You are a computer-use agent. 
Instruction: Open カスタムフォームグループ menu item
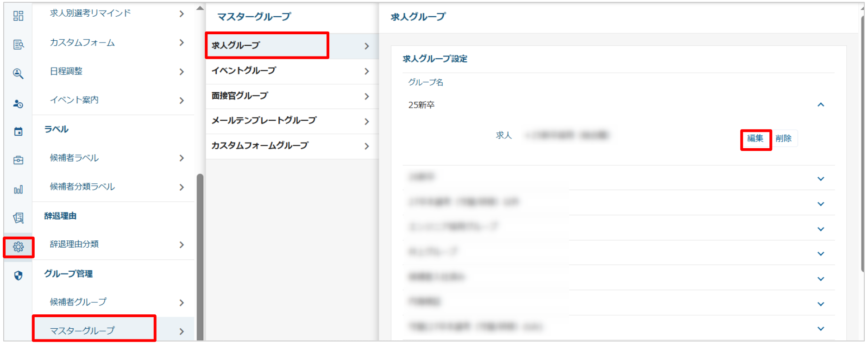click(x=291, y=146)
